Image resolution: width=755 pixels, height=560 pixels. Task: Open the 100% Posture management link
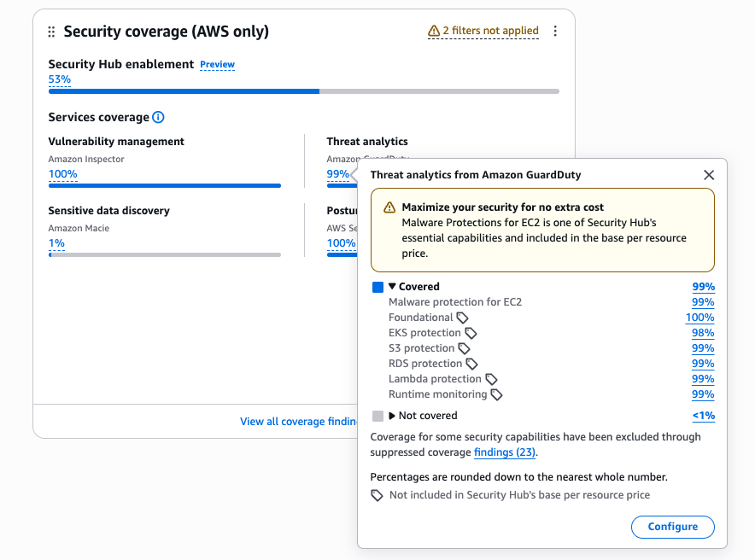click(x=342, y=243)
